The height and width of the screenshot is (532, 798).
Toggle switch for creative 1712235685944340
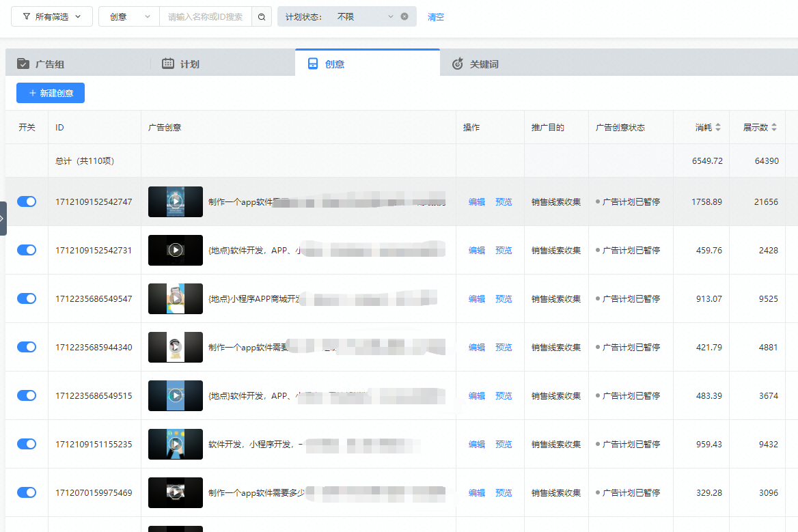[27, 347]
